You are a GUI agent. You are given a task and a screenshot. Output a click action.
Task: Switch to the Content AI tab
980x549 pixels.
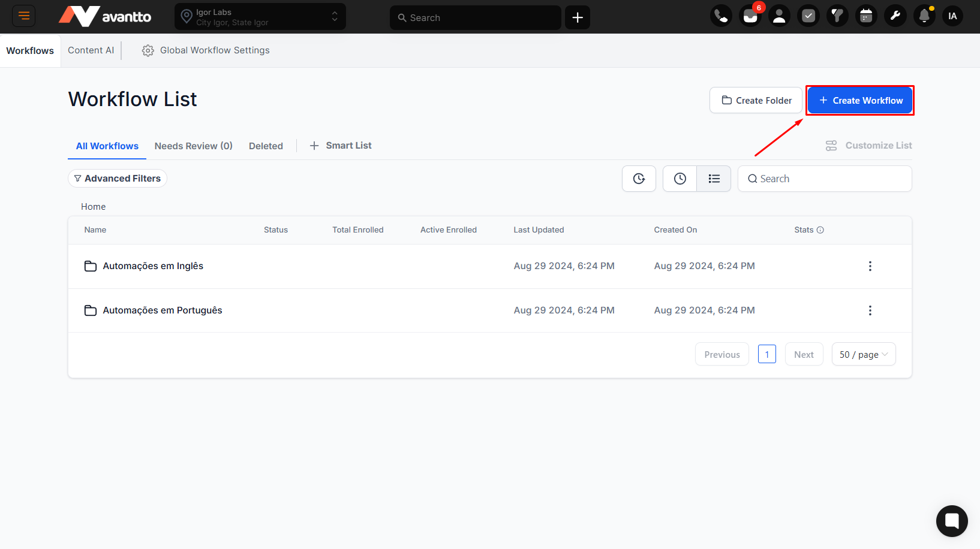pos(91,50)
